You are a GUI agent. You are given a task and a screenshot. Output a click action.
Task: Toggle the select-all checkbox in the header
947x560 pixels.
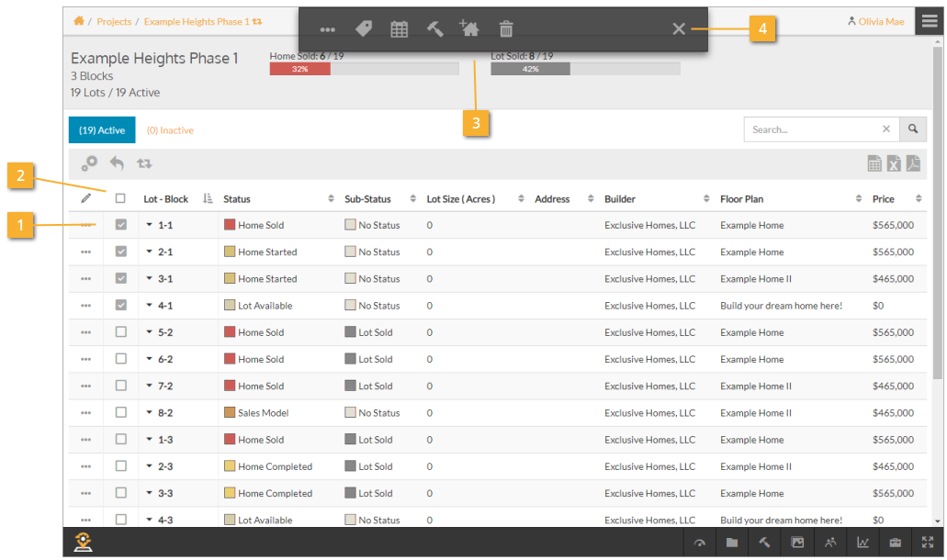tap(120, 198)
